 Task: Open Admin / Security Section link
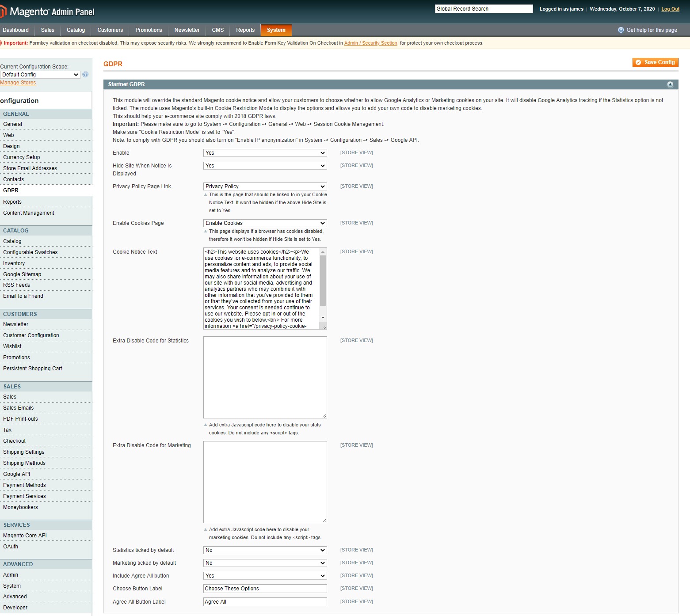pyautogui.click(x=370, y=43)
